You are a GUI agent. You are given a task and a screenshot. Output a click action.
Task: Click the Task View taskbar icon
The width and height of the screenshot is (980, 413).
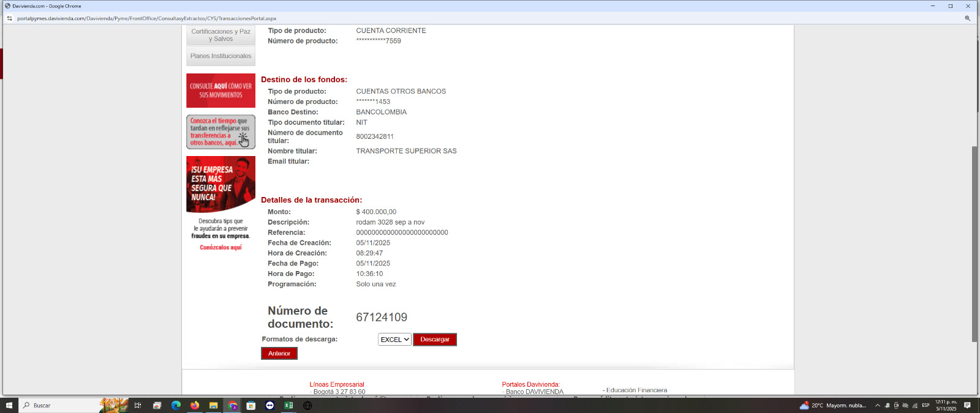tap(138, 405)
